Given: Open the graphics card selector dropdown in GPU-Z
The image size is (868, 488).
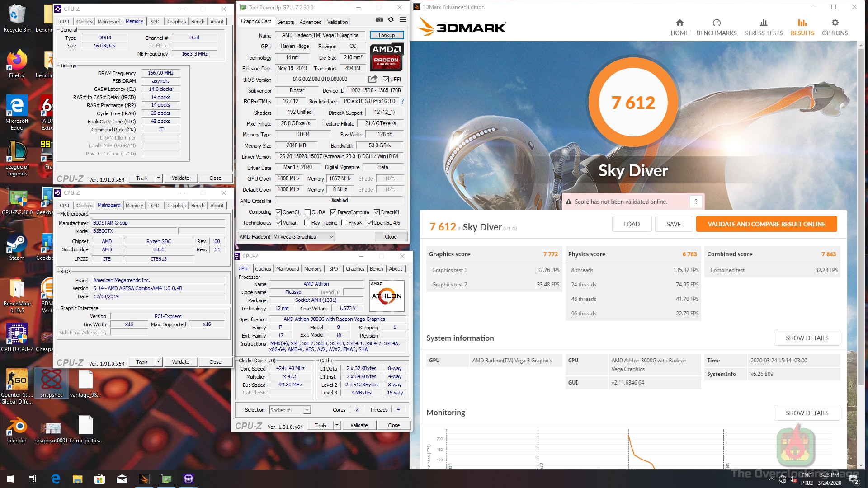Looking at the screenshot, I should (331, 236).
